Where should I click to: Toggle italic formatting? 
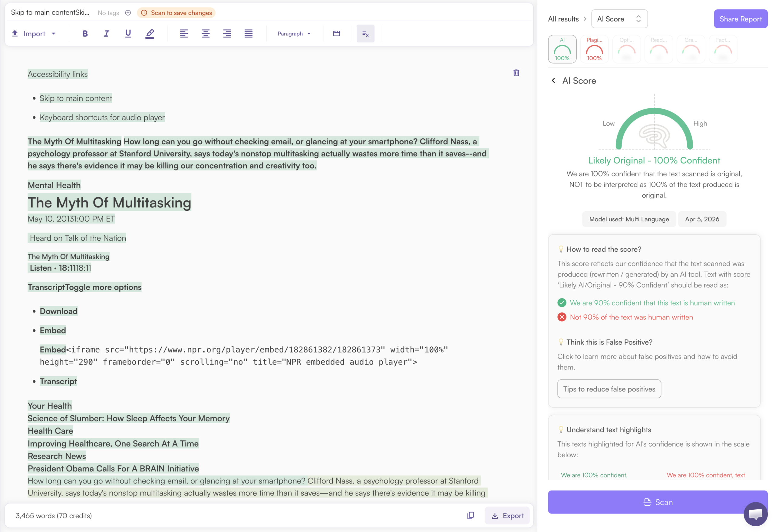pyautogui.click(x=106, y=33)
